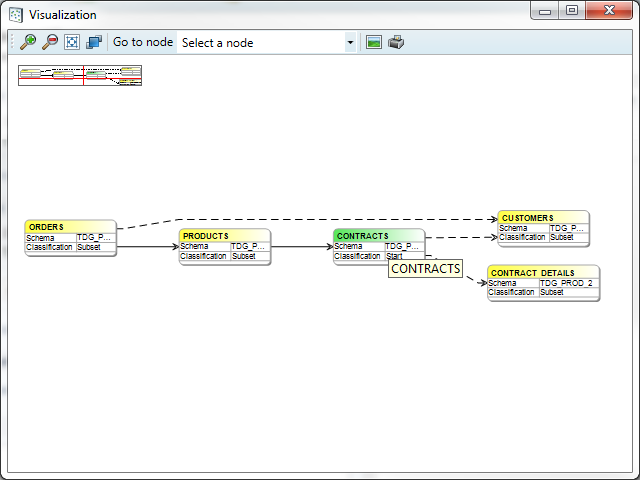
Task: Open the Go to node dropdown arrow
Action: point(350,43)
